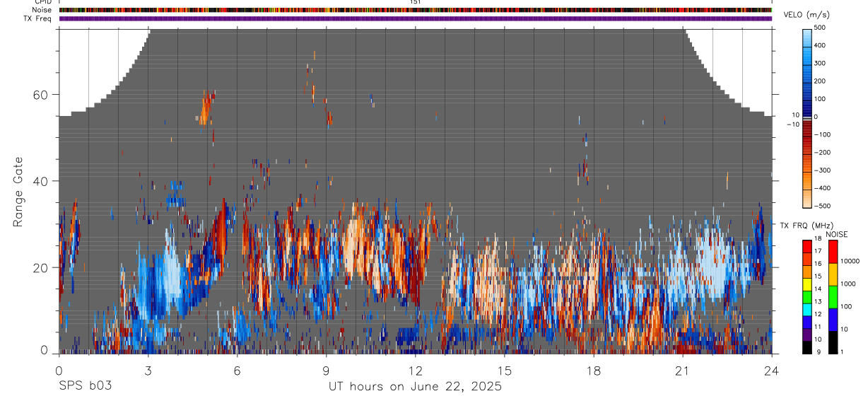Click the 'NOISE' legend title

[x=836, y=234]
